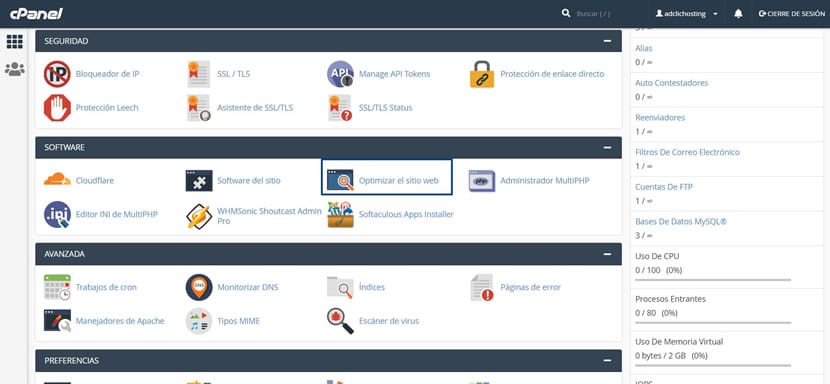830x384 pixels.
Task: Open the Editor INI de MultiPHP icon
Action: coord(57,215)
